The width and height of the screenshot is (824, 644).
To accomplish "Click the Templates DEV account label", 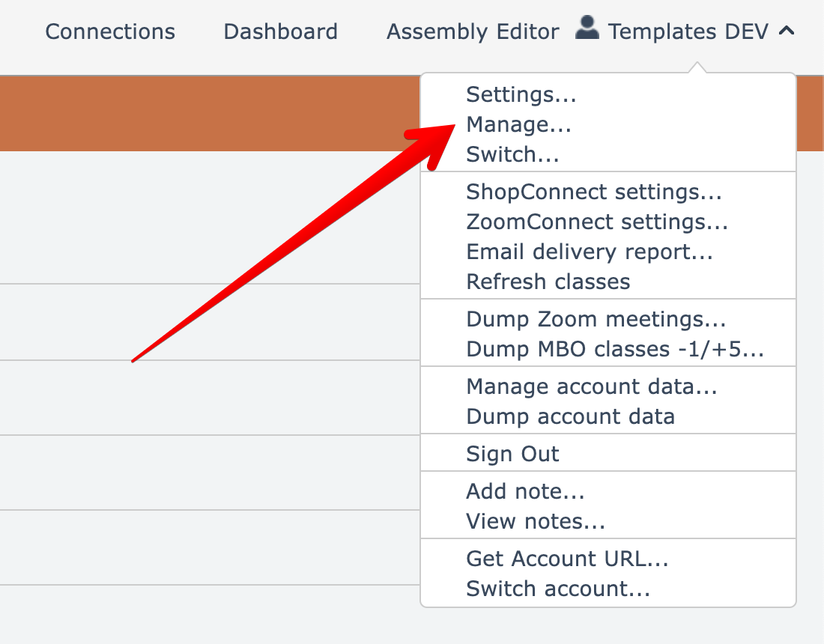I will (x=688, y=32).
